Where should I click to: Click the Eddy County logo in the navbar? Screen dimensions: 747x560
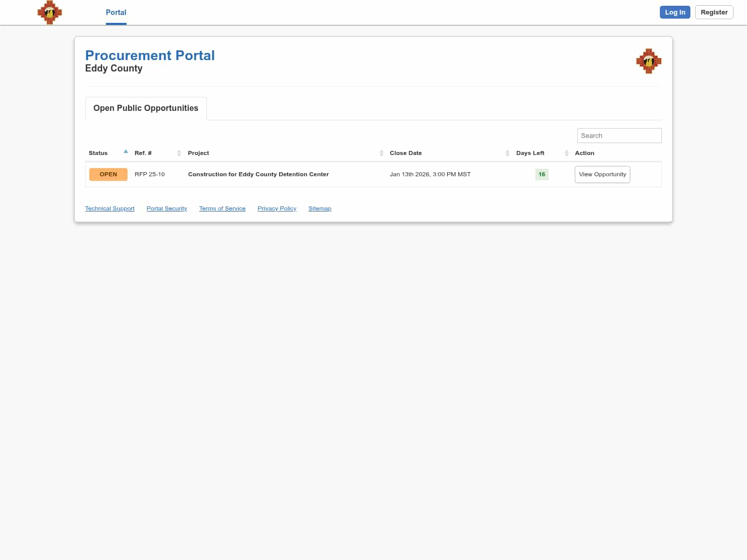(50, 12)
